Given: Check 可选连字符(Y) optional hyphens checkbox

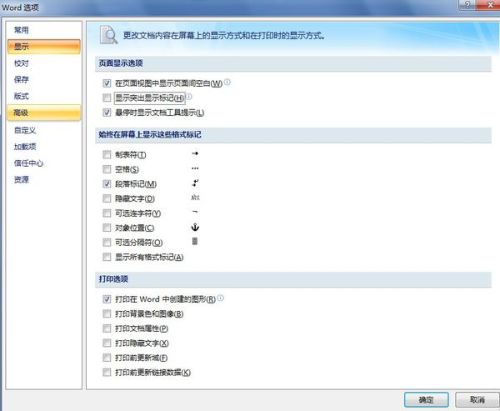Looking at the screenshot, I should tap(107, 213).
